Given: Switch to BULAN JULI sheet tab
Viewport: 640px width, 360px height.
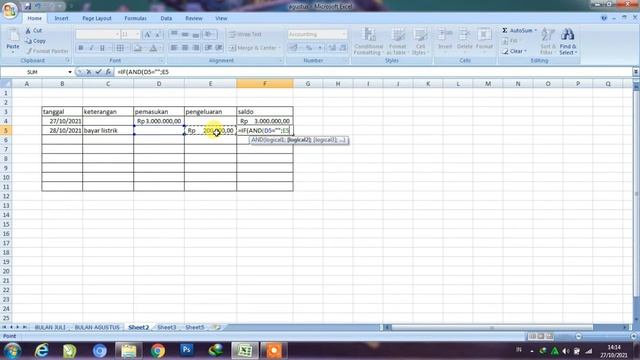Looking at the screenshot, I should (50, 327).
